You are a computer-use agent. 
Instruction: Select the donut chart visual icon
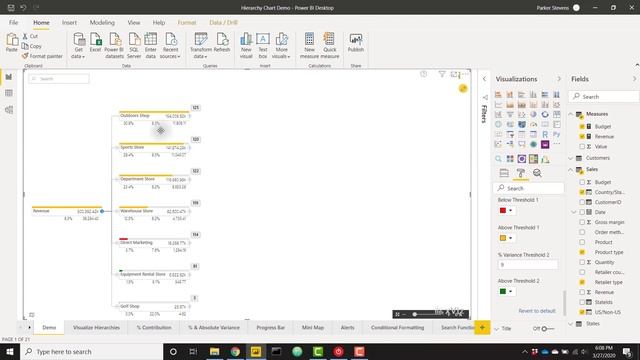(x=545, y=115)
